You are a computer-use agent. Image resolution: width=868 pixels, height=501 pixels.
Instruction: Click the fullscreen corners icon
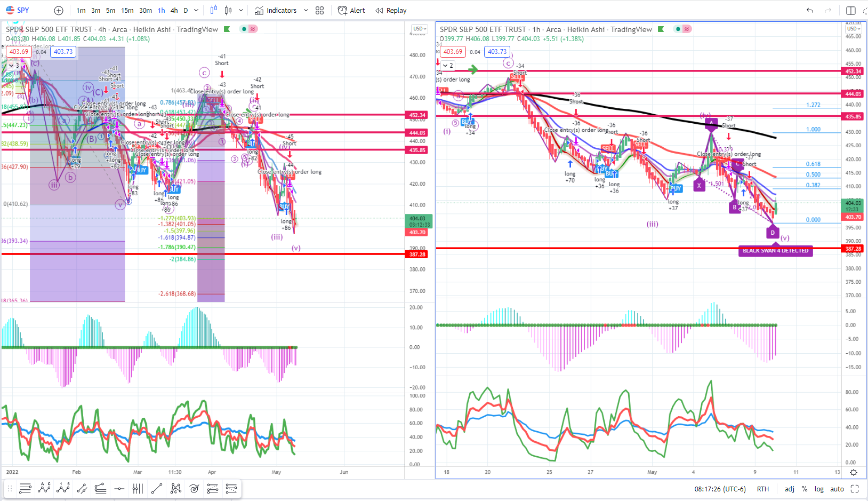855,489
